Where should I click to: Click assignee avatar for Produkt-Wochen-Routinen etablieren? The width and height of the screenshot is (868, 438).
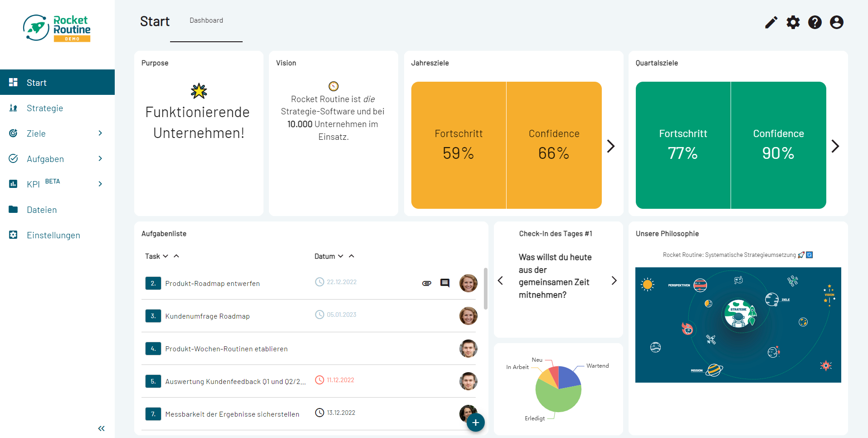468,349
